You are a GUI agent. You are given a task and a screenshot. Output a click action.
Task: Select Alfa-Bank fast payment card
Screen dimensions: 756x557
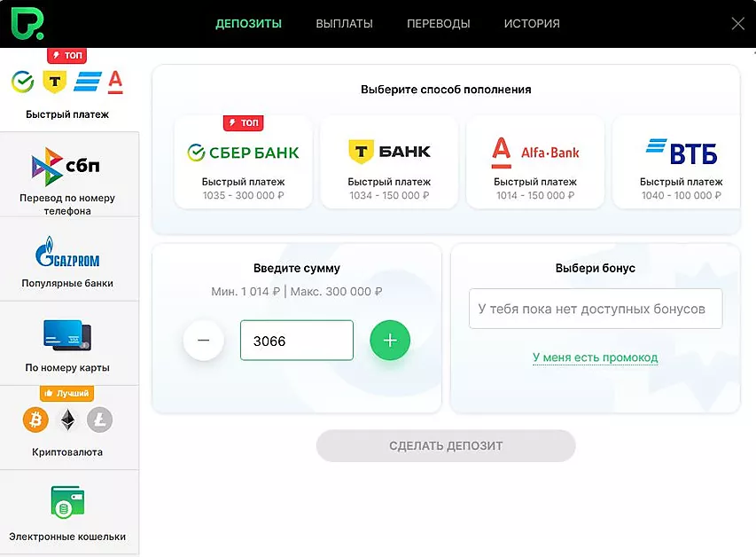(x=535, y=162)
